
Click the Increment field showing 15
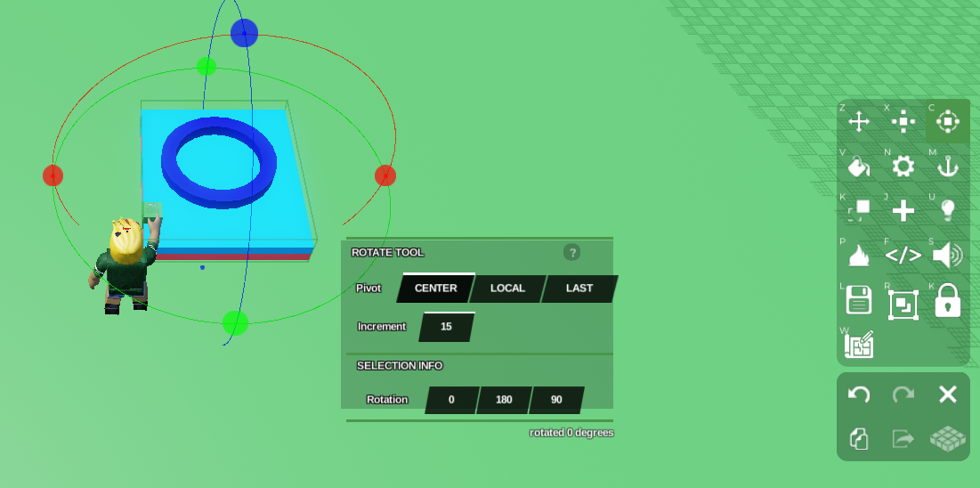pyautogui.click(x=446, y=327)
